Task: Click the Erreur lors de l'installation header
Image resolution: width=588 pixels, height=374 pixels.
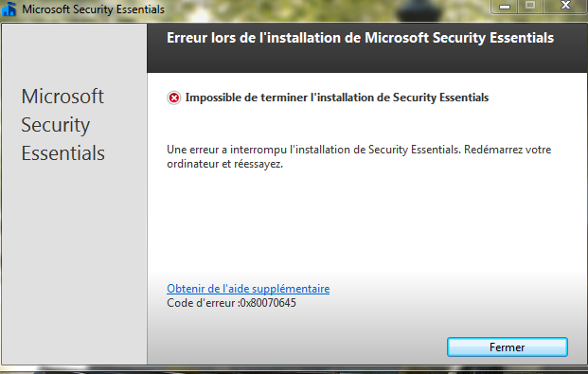Action: tap(360, 38)
